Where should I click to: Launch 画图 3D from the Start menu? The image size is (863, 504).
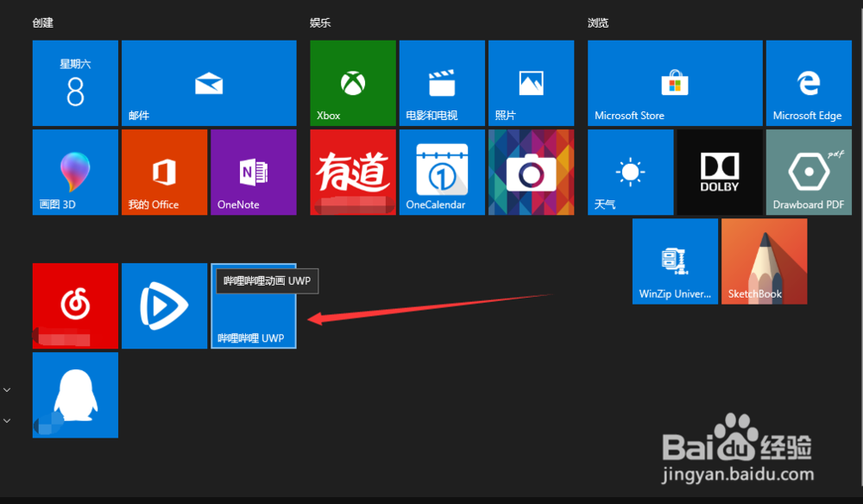tap(75, 171)
